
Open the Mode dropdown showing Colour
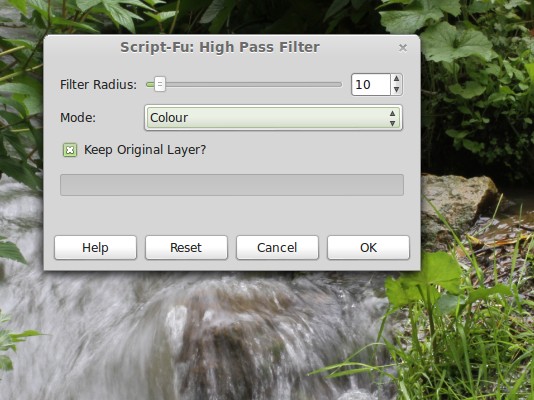(x=273, y=118)
